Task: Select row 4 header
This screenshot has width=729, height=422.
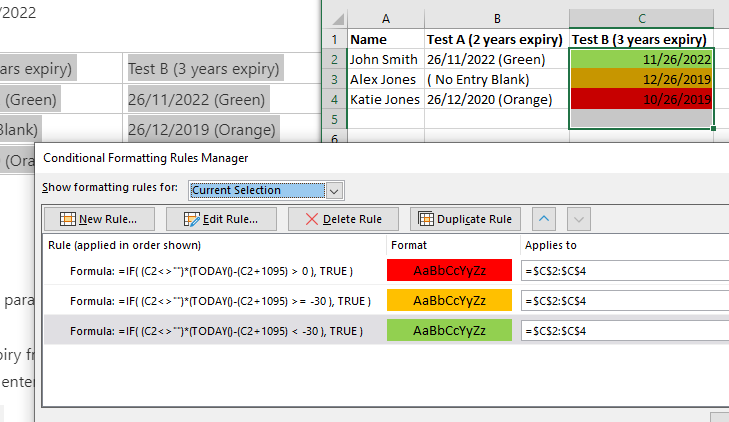Action: pyautogui.click(x=334, y=99)
